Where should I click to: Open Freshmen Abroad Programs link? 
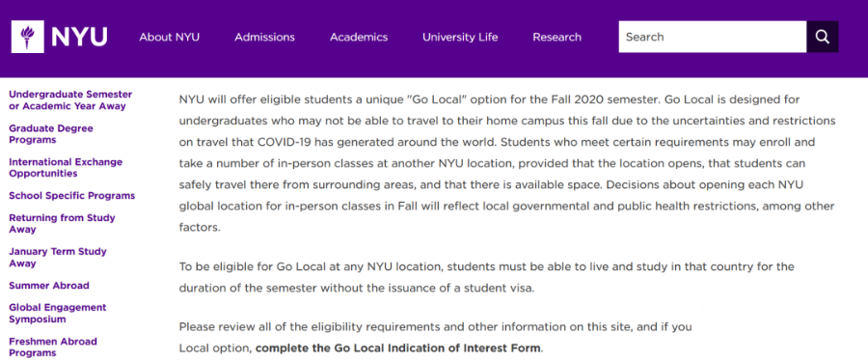53,347
